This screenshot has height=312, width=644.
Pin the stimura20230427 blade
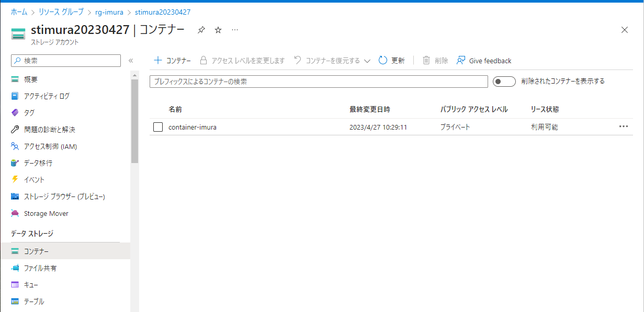click(x=201, y=30)
